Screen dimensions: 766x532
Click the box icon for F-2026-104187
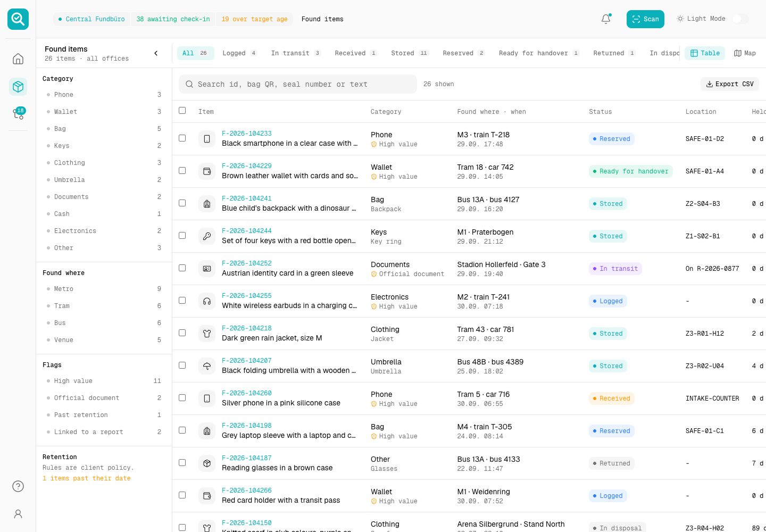click(207, 463)
